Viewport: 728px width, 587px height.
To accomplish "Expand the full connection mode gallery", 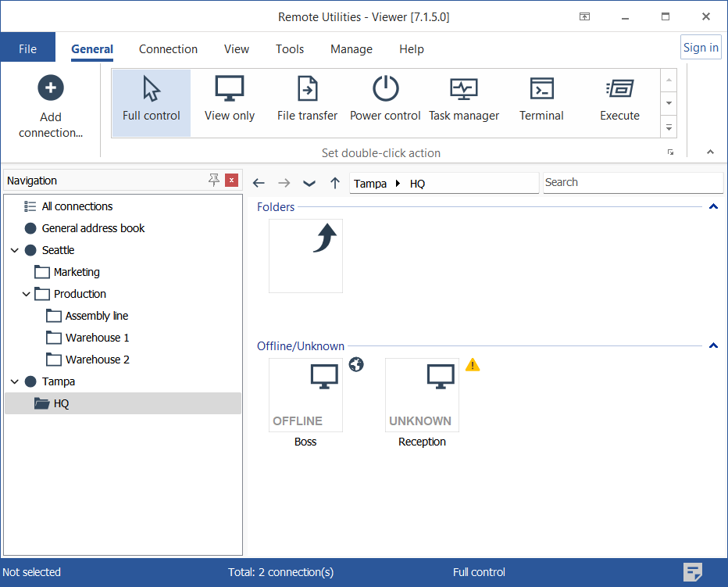I will [669, 127].
